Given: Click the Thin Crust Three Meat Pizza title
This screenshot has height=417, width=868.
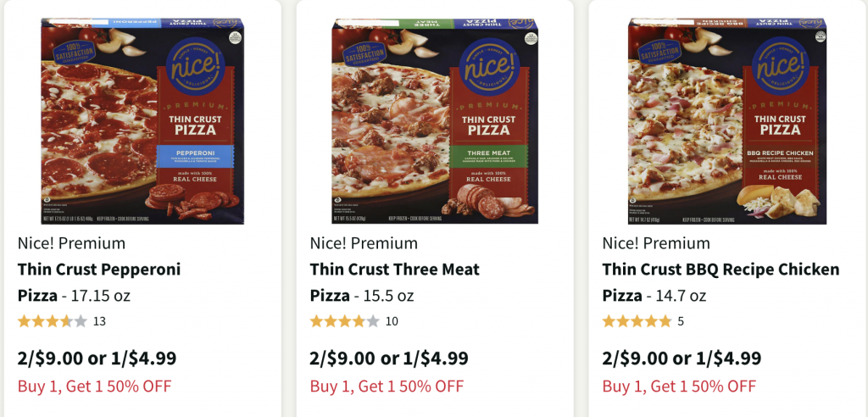Looking at the screenshot, I should [x=394, y=270].
